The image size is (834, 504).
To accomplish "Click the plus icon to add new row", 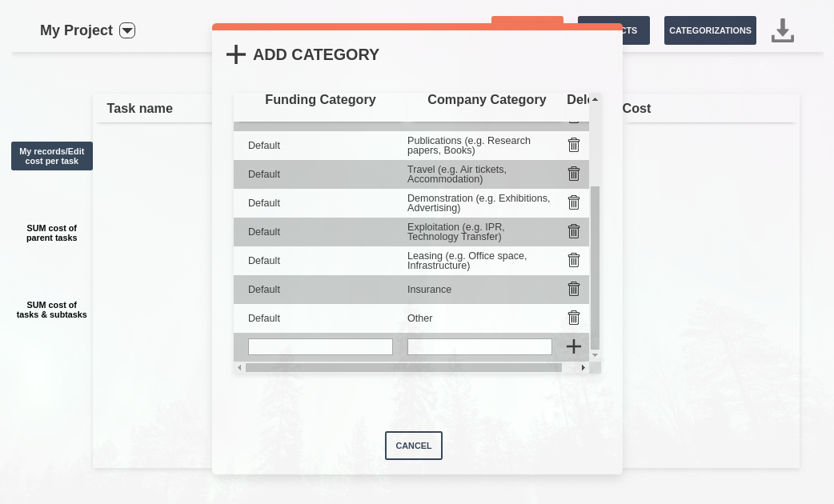I will coord(573,346).
